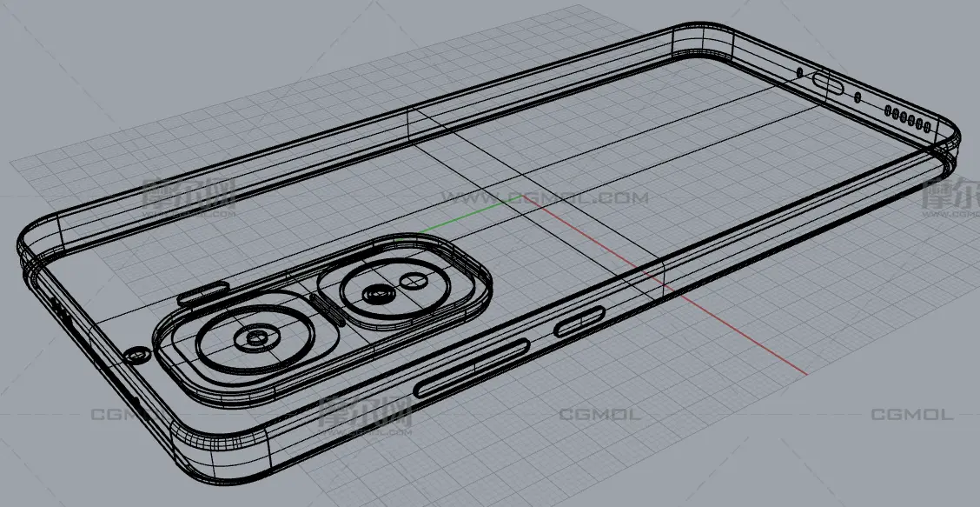Select the oval port on the top edge

point(828,84)
